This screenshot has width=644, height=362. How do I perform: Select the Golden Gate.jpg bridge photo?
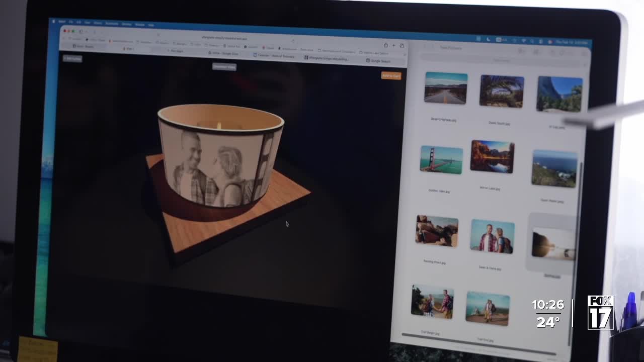tap(441, 160)
